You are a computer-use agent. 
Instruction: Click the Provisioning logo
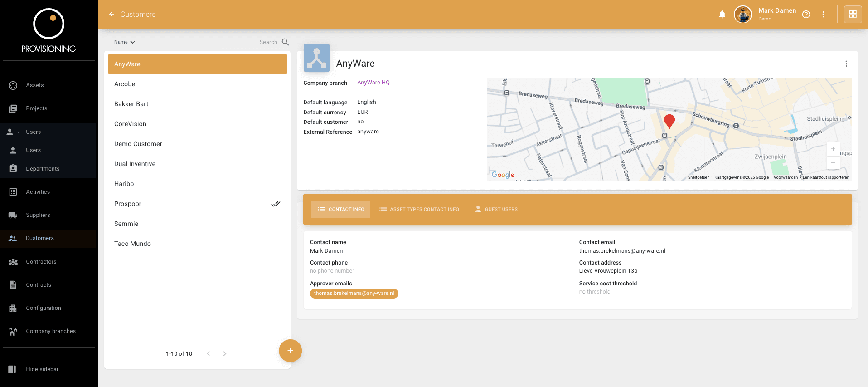coord(49,31)
